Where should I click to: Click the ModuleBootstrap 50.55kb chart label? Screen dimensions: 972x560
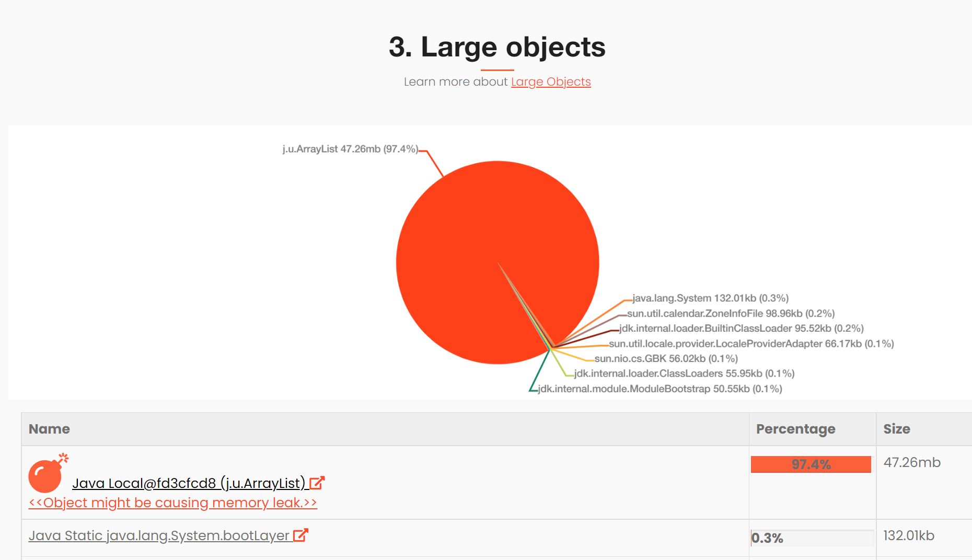click(x=660, y=389)
